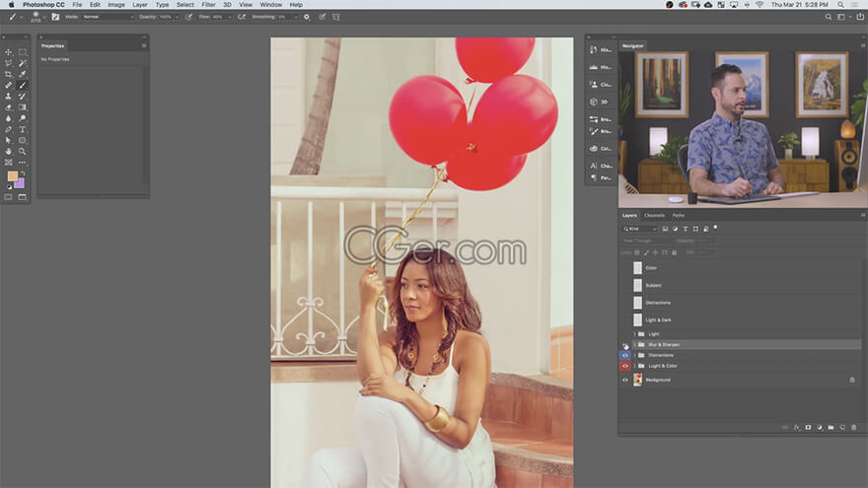Select the Magic Wand tool
Viewport: 868px width, 488px height.
[22, 63]
